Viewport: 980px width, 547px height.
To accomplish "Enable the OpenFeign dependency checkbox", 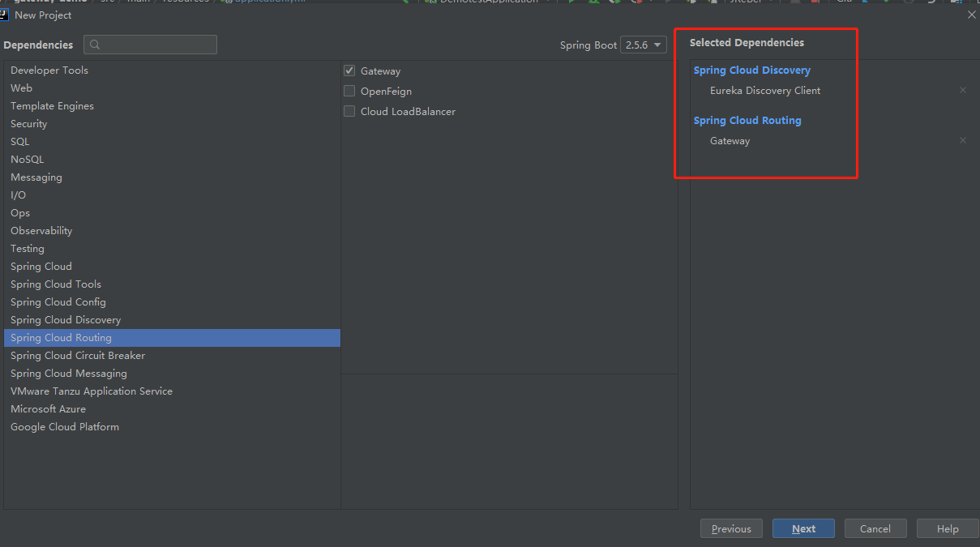I will [x=349, y=91].
